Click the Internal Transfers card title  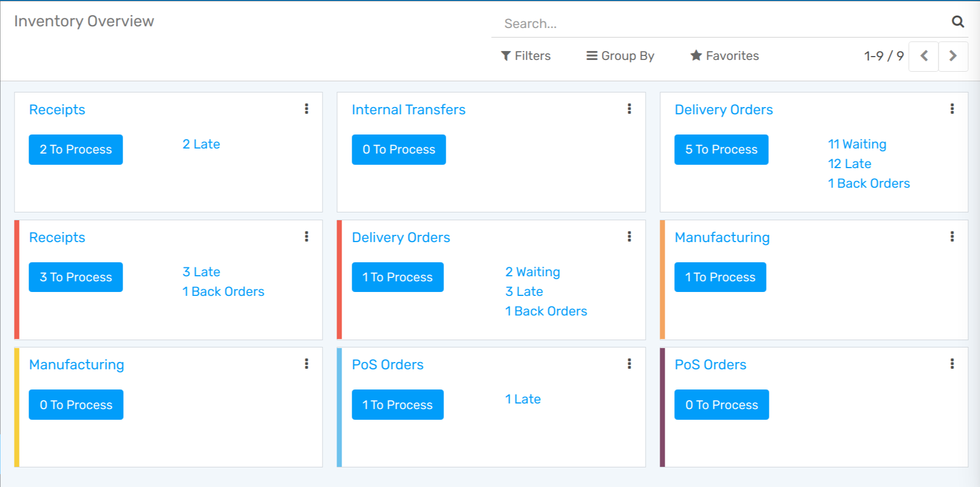pyautogui.click(x=408, y=110)
